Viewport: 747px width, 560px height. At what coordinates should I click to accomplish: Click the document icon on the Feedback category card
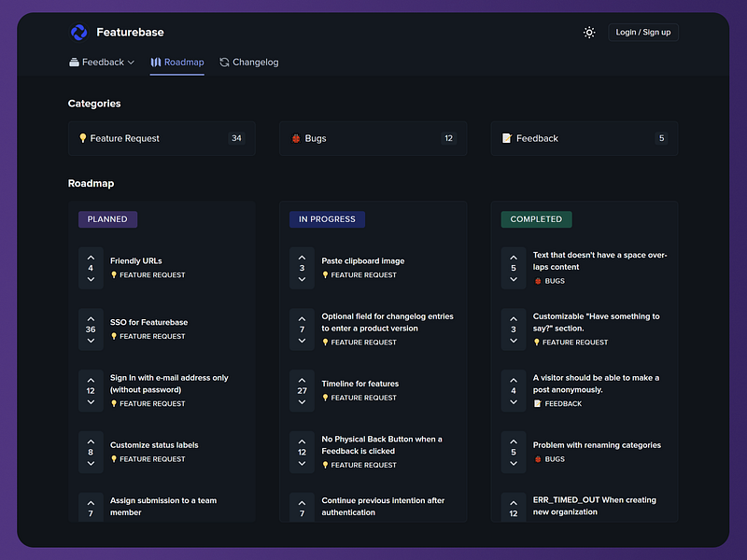(x=506, y=138)
